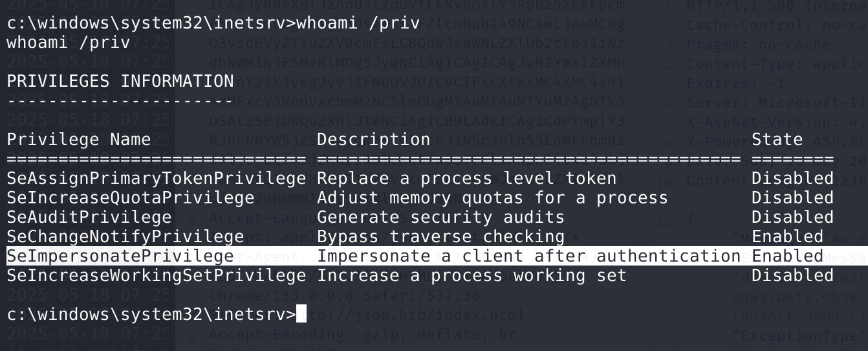Image resolution: width=868 pixels, height=351 pixels.
Task: Click the Disabled state for SeAssignPrimaryTokenPrivilege
Action: click(x=792, y=179)
